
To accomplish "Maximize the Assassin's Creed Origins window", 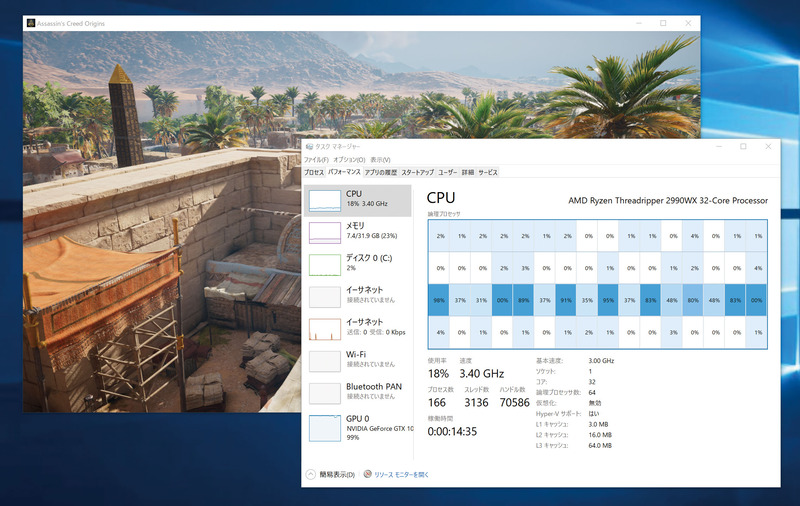I will tap(663, 23).
